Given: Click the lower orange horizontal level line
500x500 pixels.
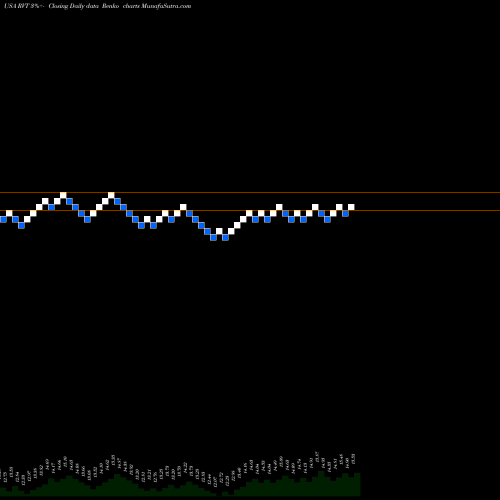Looking at the screenshot, I should 250,210.
